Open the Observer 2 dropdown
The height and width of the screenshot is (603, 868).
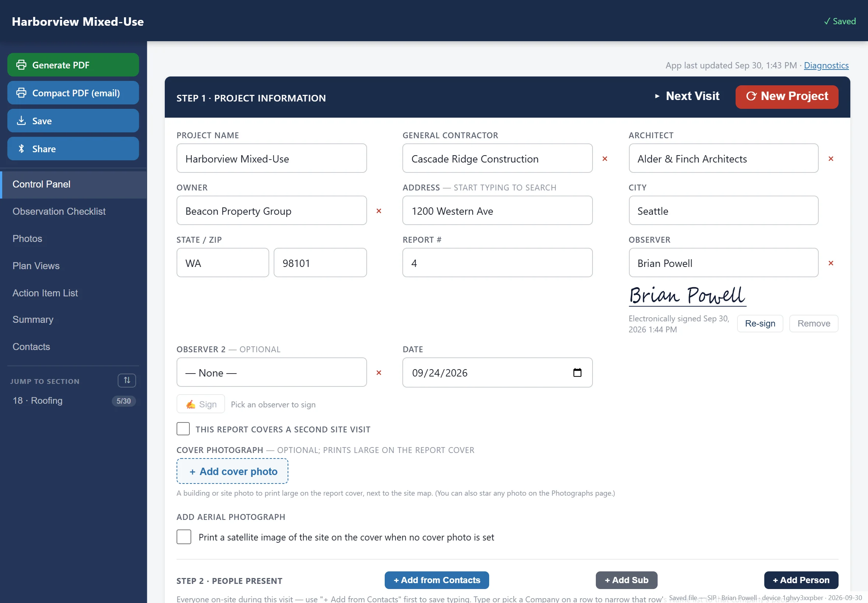[x=272, y=372]
